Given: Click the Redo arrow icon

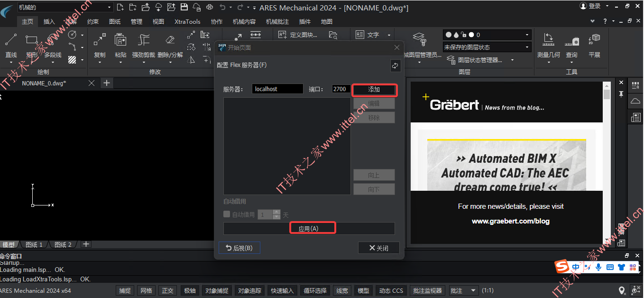Looking at the screenshot, I should (x=240, y=7).
